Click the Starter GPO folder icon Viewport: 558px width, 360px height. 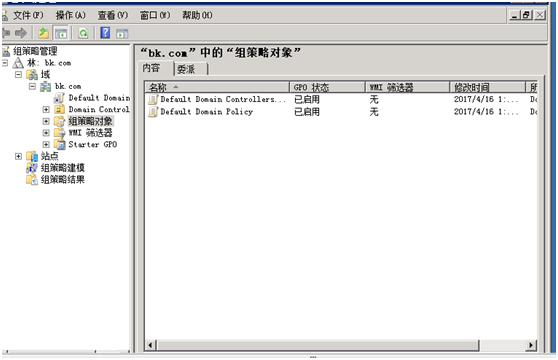[x=59, y=144]
